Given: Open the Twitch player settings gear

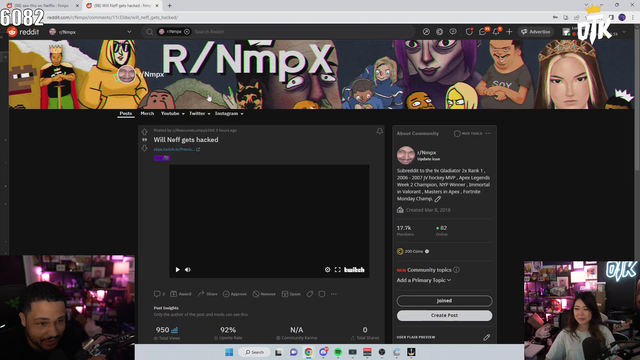Looking at the screenshot, I should pos(327,270).
